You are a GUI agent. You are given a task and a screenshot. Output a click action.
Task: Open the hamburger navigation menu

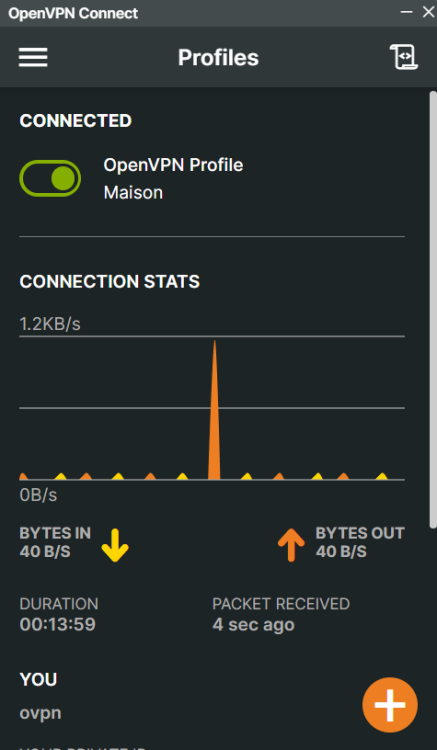coord(33,57)
